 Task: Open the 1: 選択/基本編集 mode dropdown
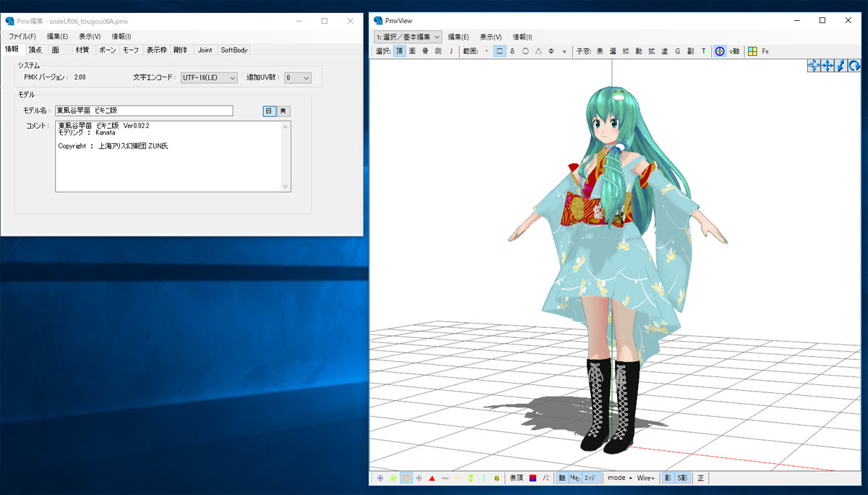click(x=408, y=37)
